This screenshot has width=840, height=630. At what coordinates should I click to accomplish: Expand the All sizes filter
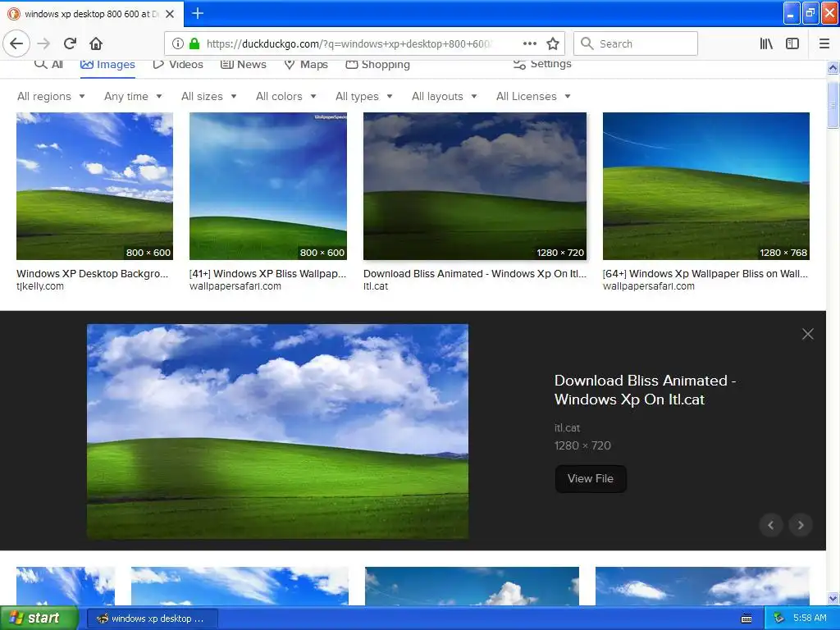pyautogui.click(x=209, y=97)
